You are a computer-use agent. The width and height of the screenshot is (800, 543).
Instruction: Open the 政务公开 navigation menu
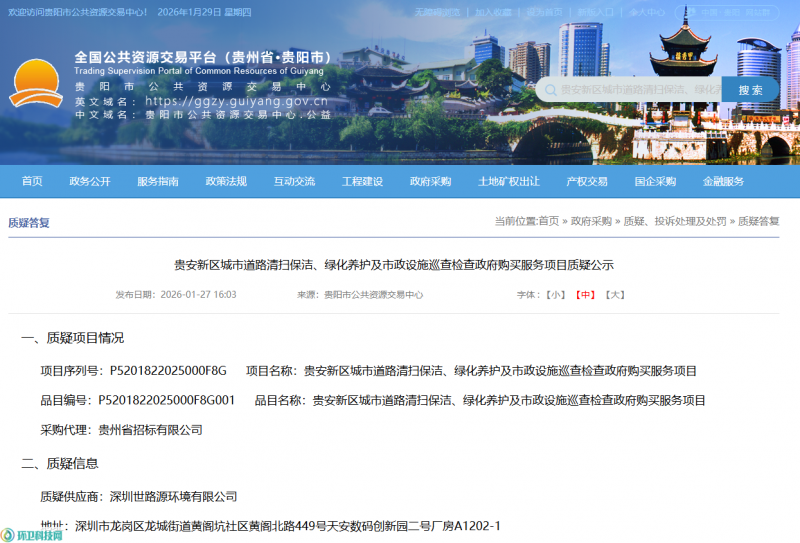coord(90,181)
